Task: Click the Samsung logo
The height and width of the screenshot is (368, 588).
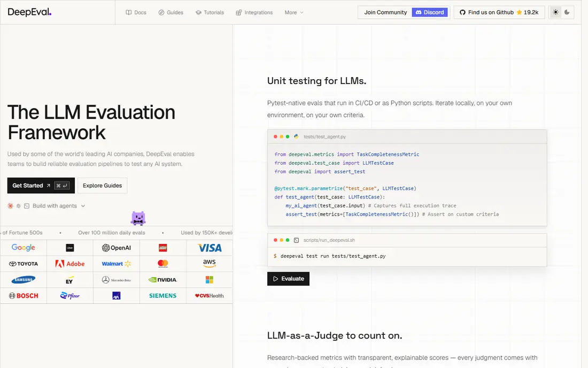Action: pyautogui.click(x=23, y=279)
